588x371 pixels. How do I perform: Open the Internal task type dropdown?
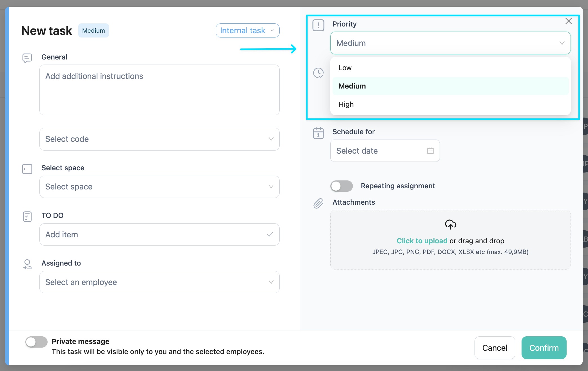point(247,30)
